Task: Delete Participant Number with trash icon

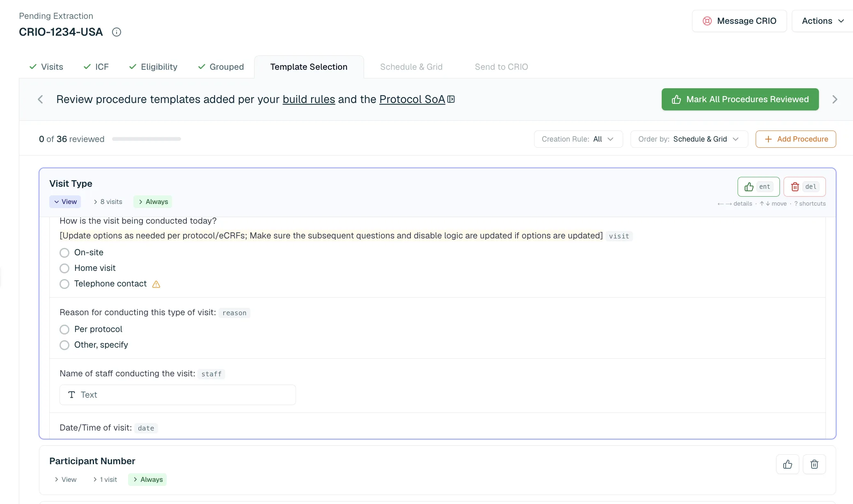Action: click(814, 464)
